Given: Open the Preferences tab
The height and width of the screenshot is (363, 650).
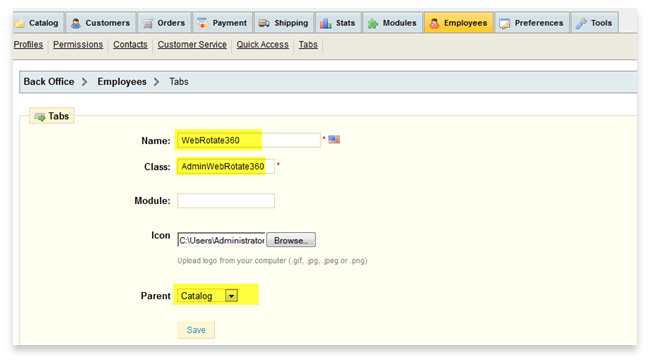Looking at the screenshot, I should (x=532, y=22).
